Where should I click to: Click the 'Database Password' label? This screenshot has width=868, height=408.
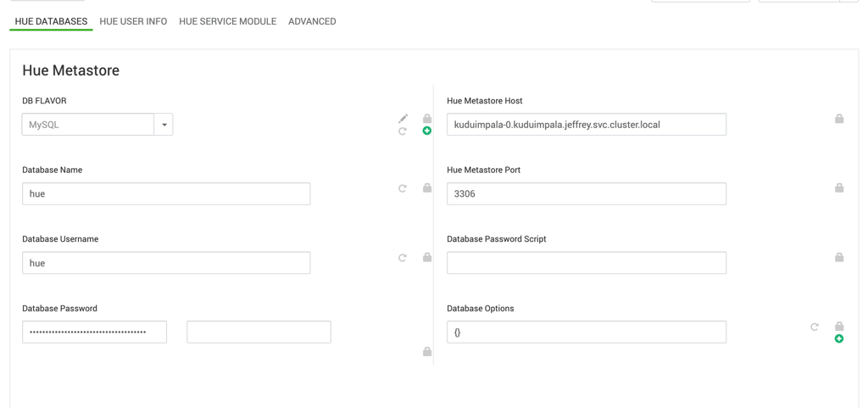(60, 309)
